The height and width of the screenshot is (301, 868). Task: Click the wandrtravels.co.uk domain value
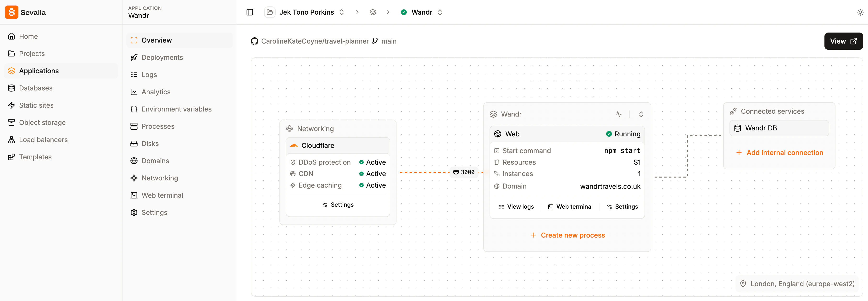point(610,186)
